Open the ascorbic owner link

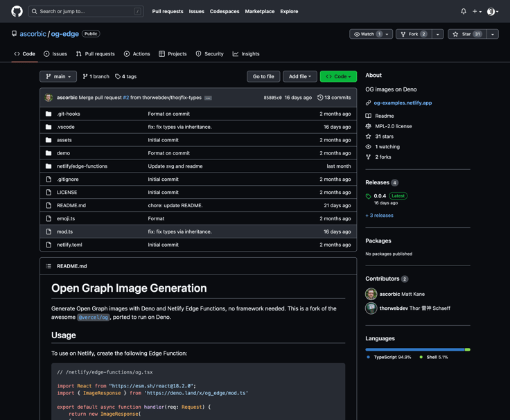click(x=33, y=34)
